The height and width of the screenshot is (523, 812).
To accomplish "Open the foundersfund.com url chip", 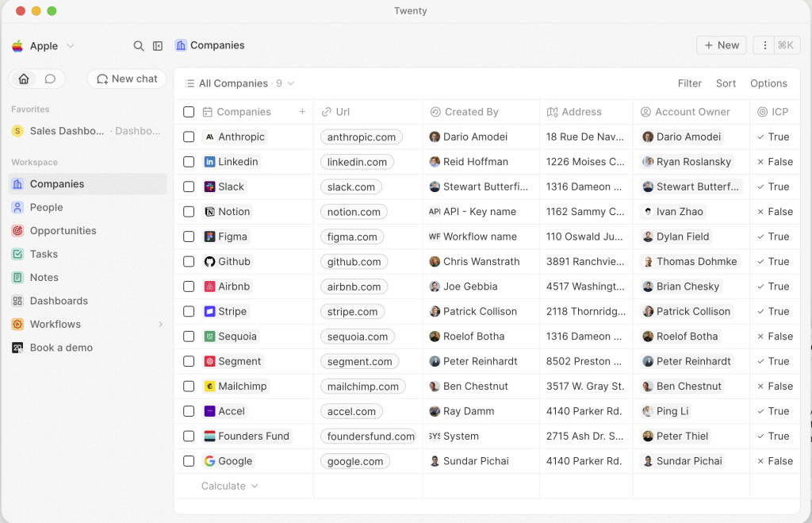I will [x=368, y=436].
